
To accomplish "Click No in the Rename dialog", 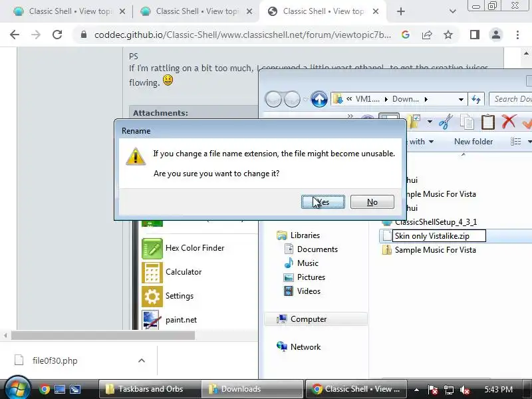I will coord(372,202).
